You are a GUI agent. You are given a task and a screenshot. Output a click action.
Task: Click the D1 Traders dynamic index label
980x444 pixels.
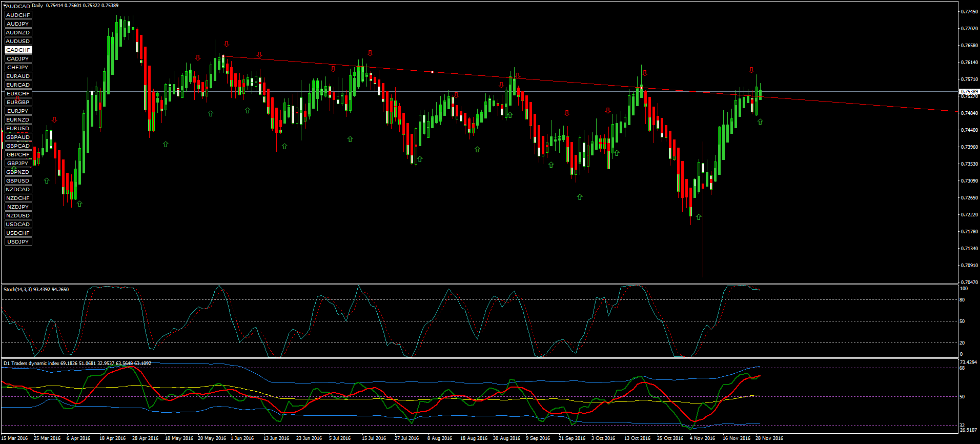pos(77,364)
